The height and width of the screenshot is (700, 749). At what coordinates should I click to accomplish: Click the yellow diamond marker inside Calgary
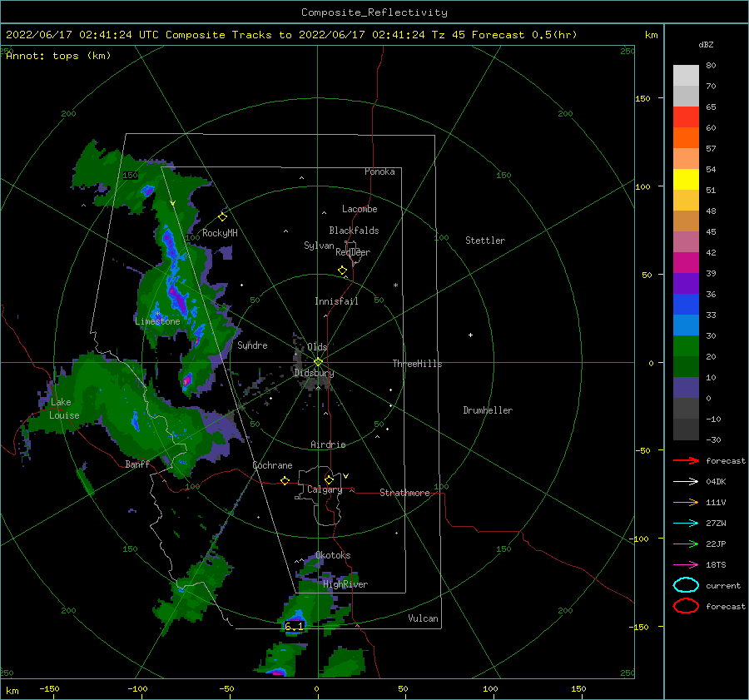coord(329,479)
